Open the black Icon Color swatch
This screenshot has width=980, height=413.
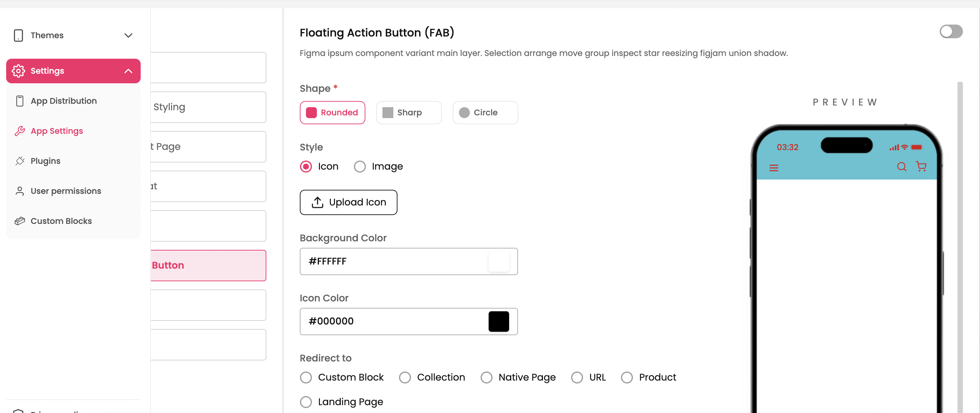pos(499,321)
